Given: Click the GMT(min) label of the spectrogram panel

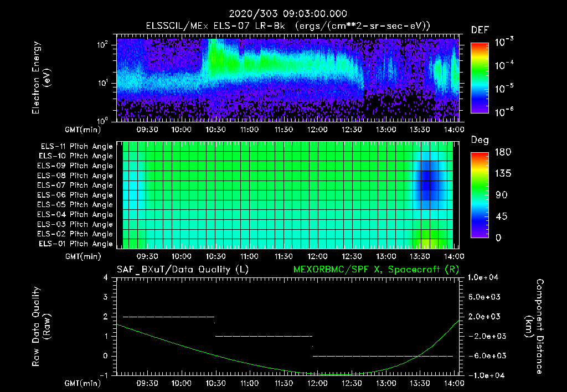Looking at the screenshot, I should (83, 130).
